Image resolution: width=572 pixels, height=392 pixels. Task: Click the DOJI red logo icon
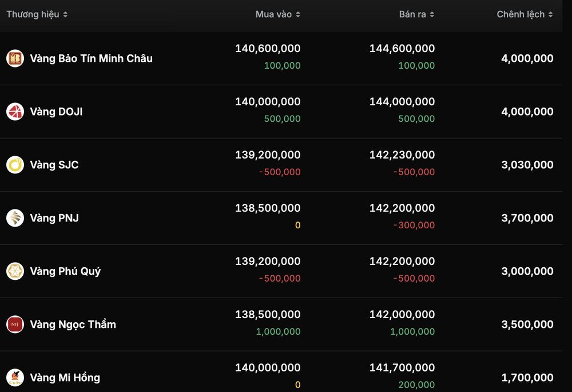click(x=15, y=112)
